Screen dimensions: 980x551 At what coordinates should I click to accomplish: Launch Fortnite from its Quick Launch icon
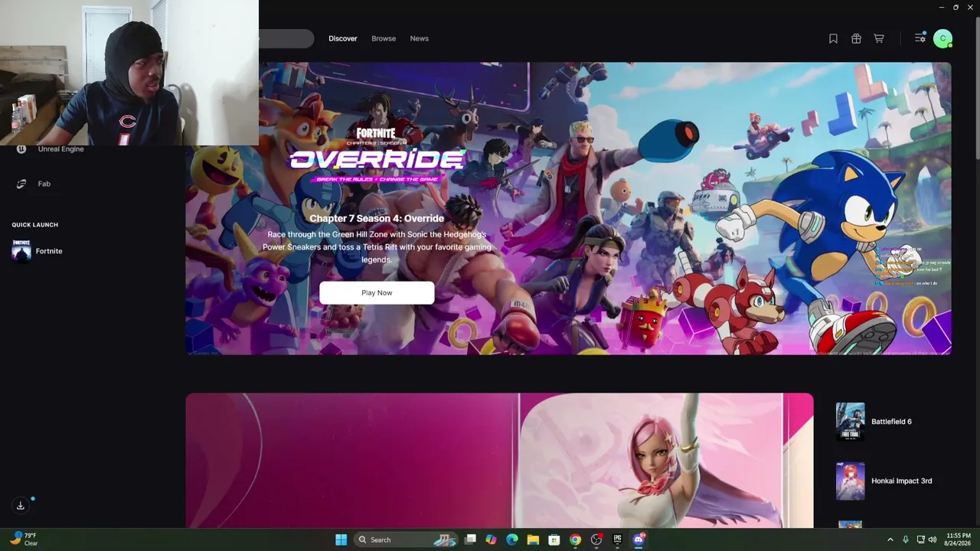(x=21, y=251)
